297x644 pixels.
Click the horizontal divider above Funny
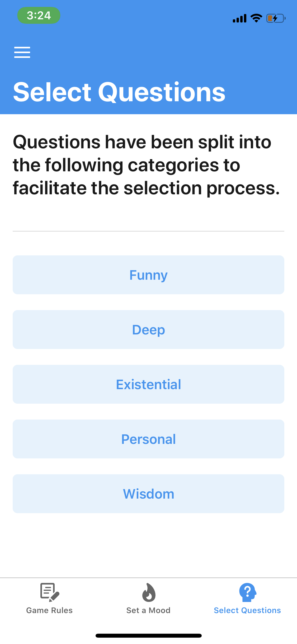[x=148, y=231]
